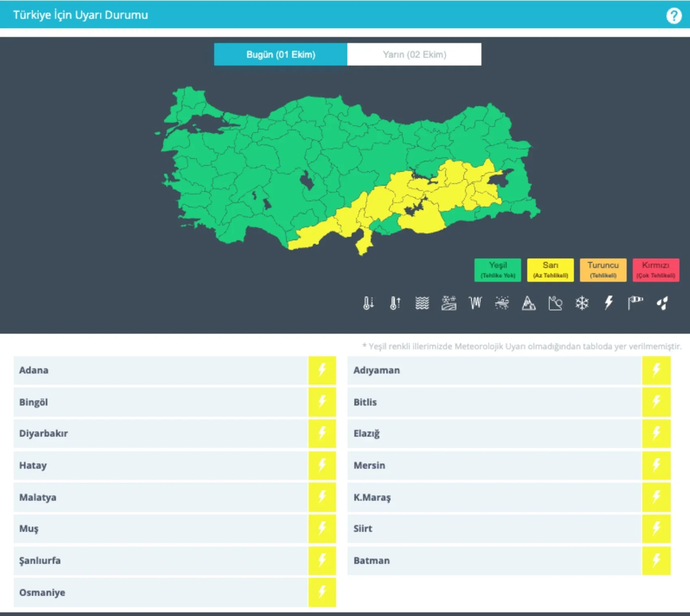Viewport: 690px width, 616px height.
Task: Select the Mersin province name
Action: coord(369,465)
